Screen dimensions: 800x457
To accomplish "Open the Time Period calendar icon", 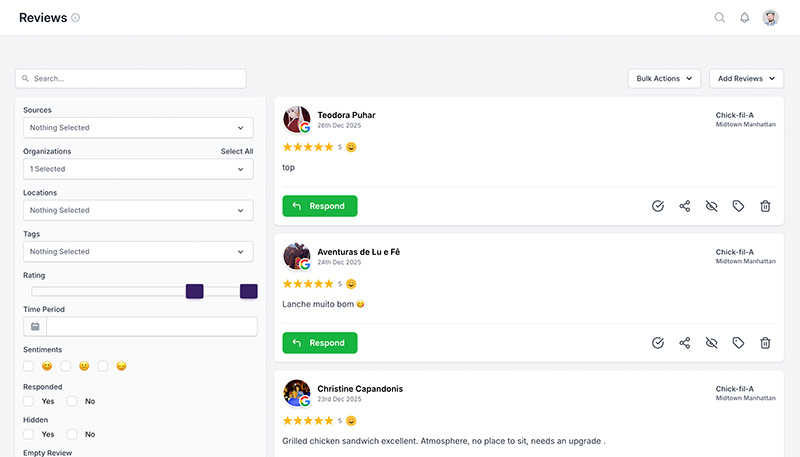I will [35, 326].
